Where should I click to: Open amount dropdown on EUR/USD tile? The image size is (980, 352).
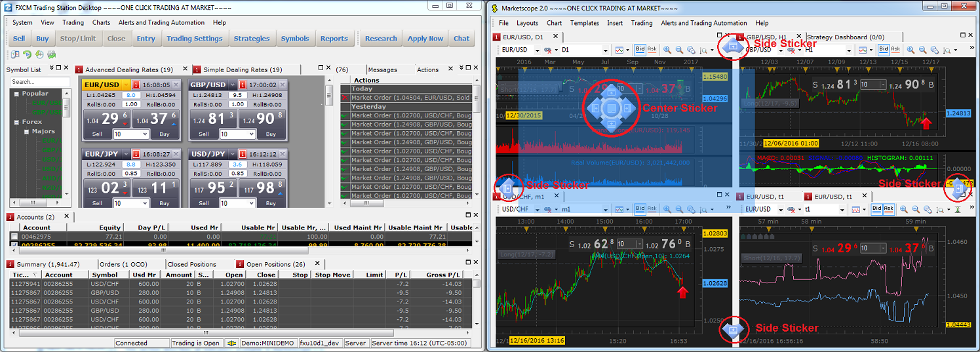point(144,134)
